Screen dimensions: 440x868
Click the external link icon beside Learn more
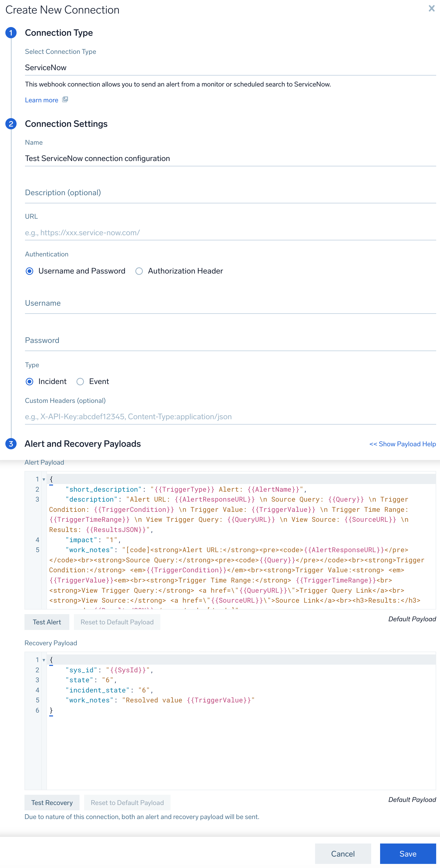(x=65, y=100)
